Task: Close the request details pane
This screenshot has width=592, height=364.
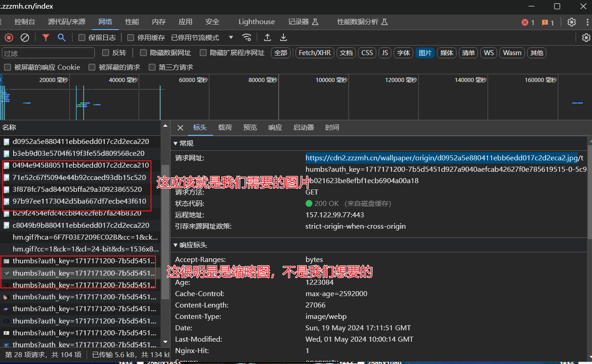Action: [180, 128]
